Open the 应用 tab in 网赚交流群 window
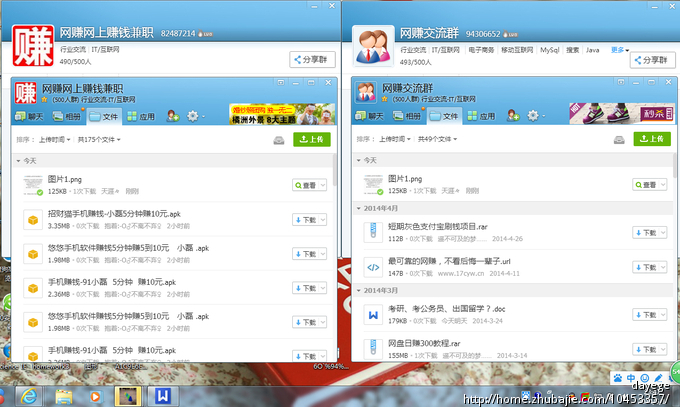 point(481,116)
